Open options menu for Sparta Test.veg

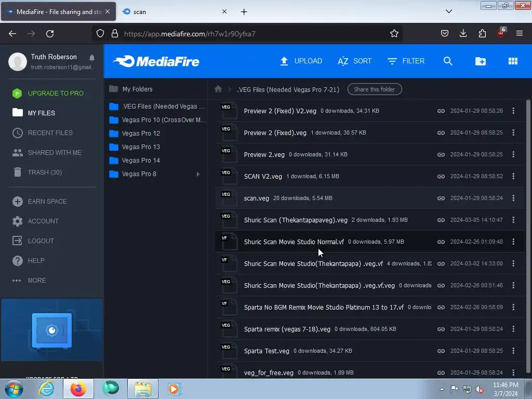(513, 351)
